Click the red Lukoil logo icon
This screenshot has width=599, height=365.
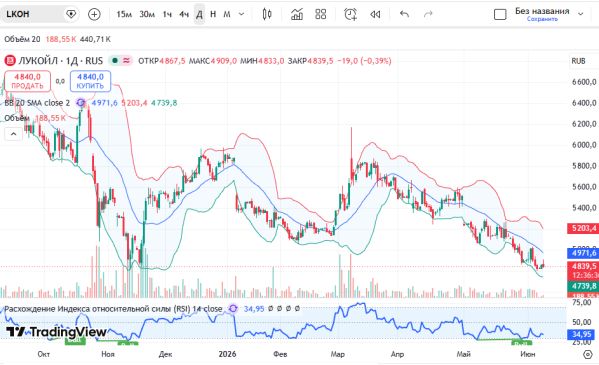pos(10,61)
